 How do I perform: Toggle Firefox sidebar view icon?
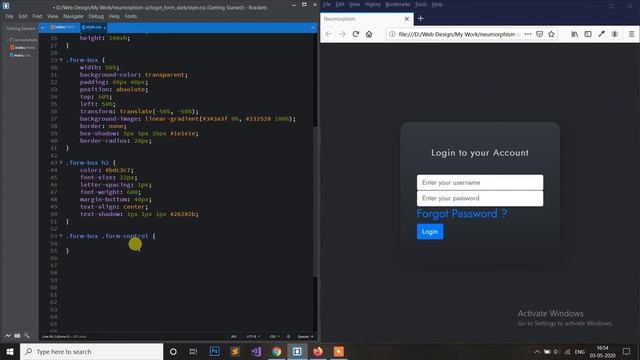588,34
